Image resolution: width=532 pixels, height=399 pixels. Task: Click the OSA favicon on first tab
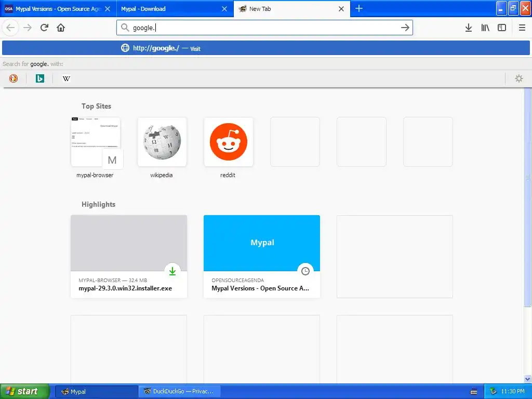coord(9,9)
